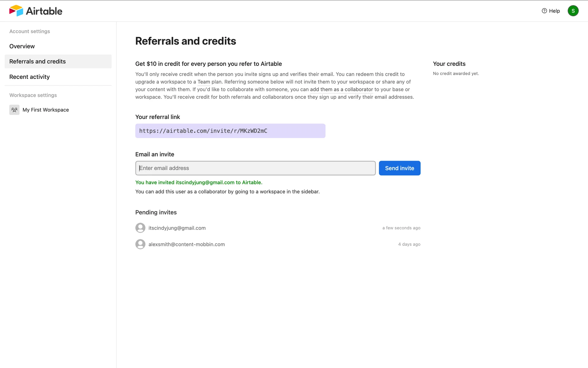
Task: Click alexsmith@content-mobbin.com pending invite entry
Action: click(x=187, y=244)
